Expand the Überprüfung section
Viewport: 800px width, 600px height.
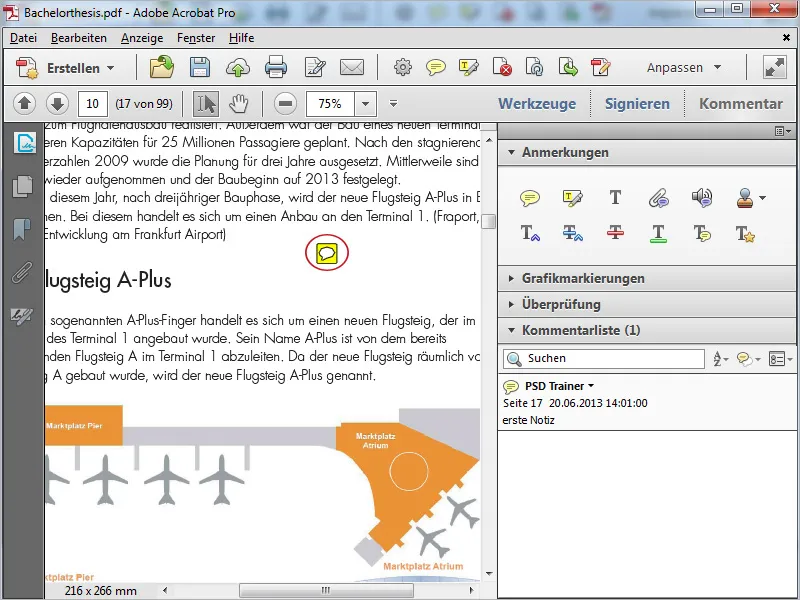pos(511,304)
